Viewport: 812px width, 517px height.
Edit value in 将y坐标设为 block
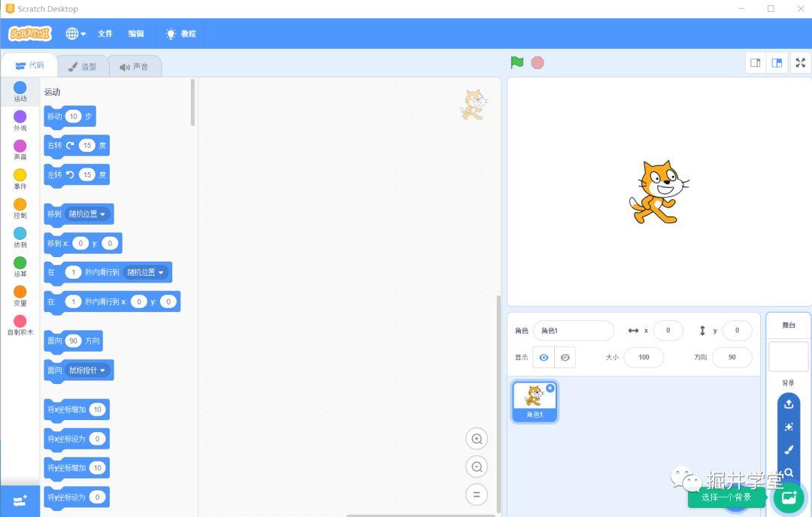point(97,497)
